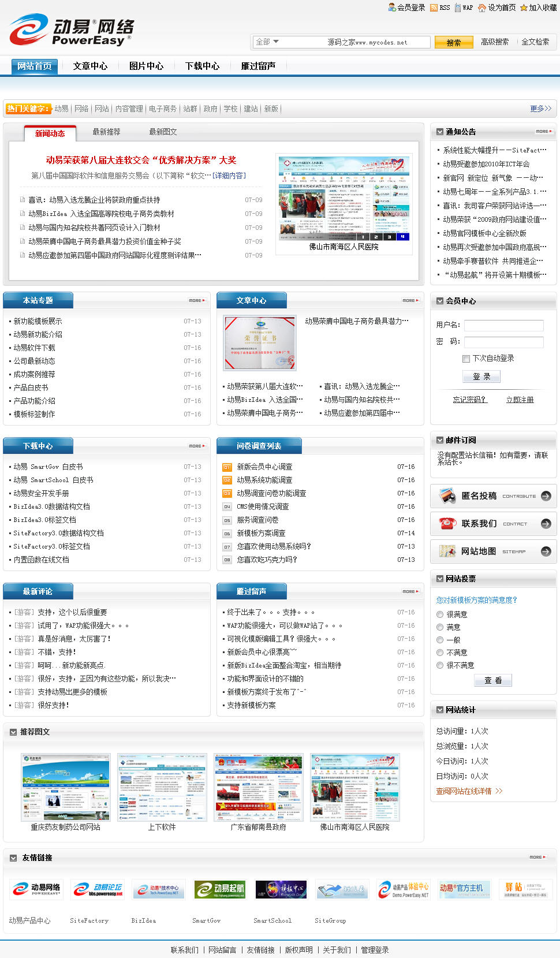Click the arrow beside CONTRIBUTE

pyautogui.click(x=546, y=496)
